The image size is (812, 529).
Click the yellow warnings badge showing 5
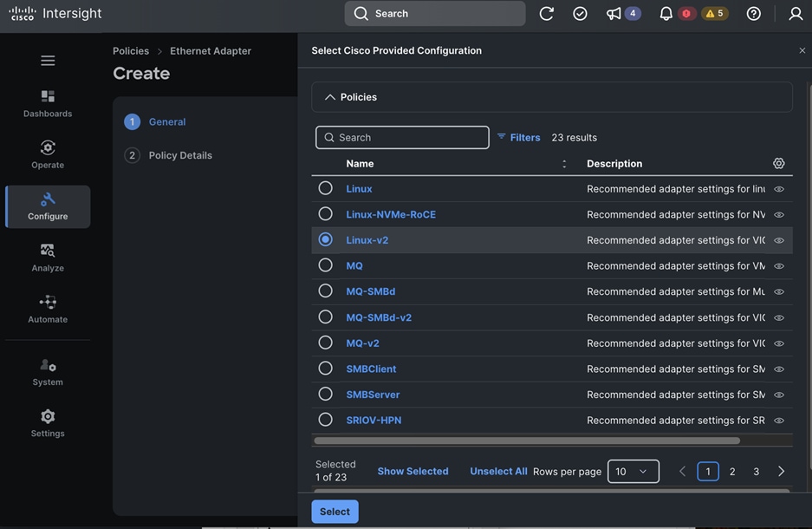(x=715, y=14)
